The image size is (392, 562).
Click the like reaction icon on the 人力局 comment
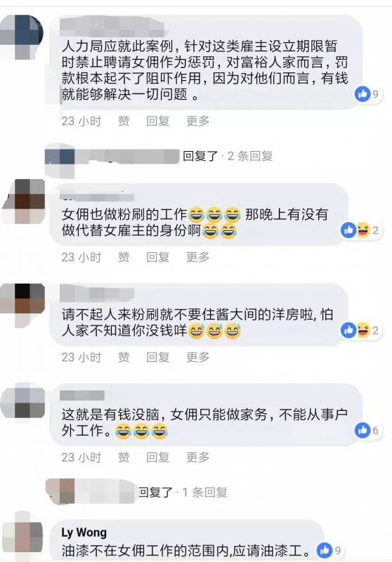362,94
